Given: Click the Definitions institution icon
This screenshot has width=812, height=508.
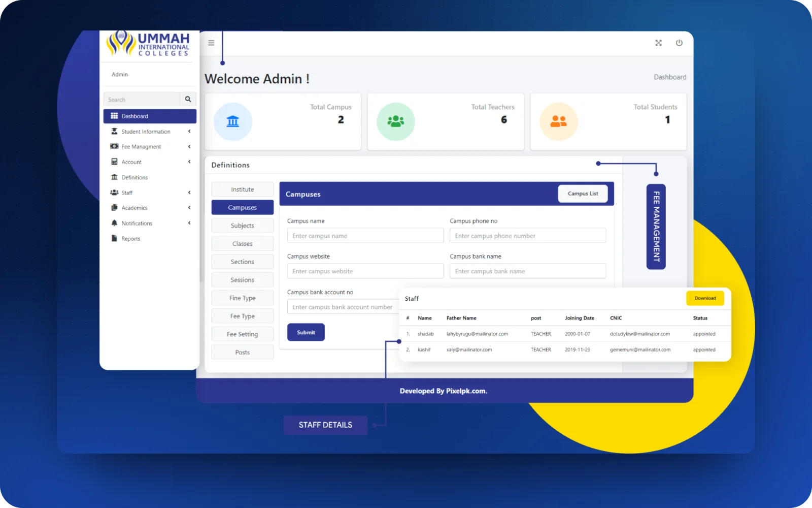Looking at the screenshot, I should tap(114, 177).
